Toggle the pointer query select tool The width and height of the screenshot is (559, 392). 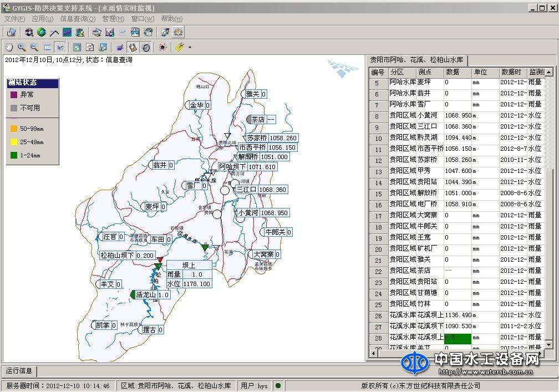click(x=60, y=47)
